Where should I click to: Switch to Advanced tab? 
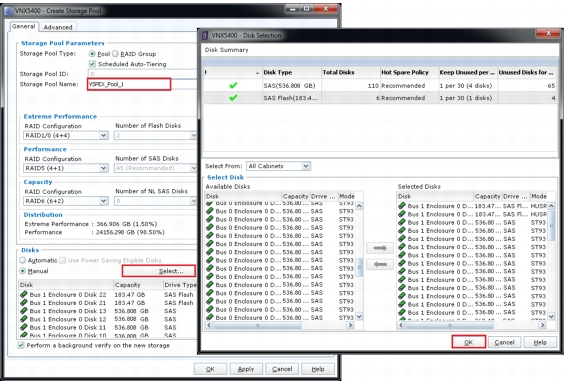coord(58,27)
